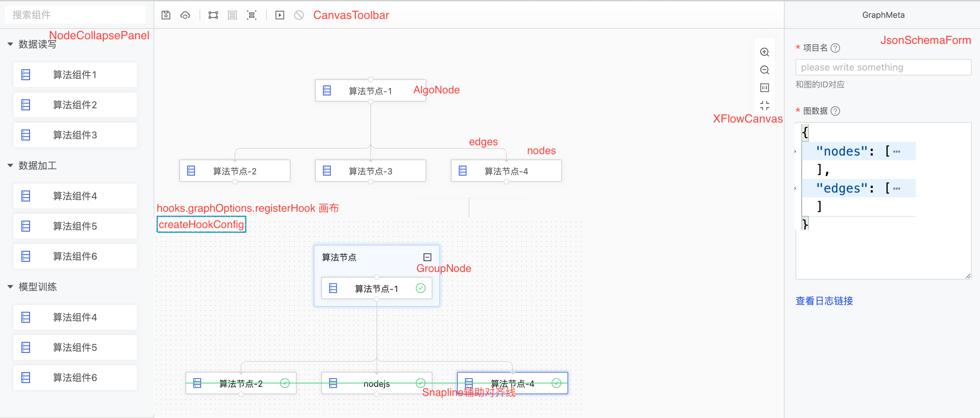Collapse the 算法节点 group with minus box
The height and width of the screenshot is (418, 980).
[427, 257]
